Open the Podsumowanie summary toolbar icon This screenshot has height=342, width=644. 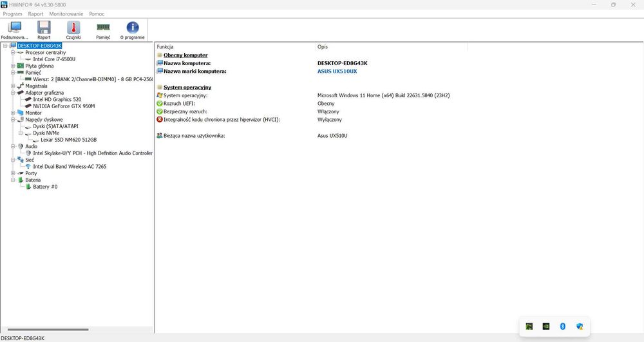coord(15,30)
